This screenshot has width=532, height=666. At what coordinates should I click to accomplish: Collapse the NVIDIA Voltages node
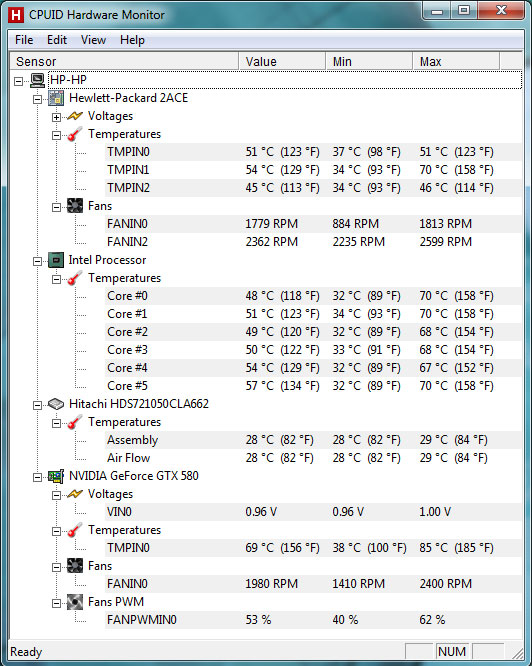56,495
